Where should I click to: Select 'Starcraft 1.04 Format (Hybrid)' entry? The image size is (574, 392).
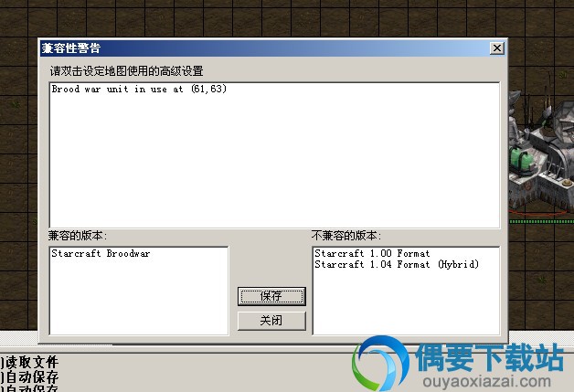point(397,264)
